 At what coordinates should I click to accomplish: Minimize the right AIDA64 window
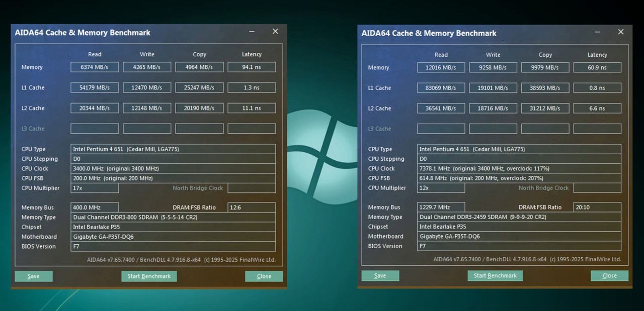click(x=598, y=32)
